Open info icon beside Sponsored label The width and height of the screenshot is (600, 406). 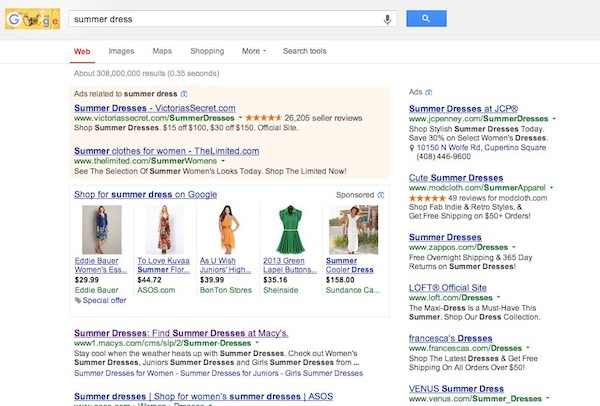pos(381,195)
